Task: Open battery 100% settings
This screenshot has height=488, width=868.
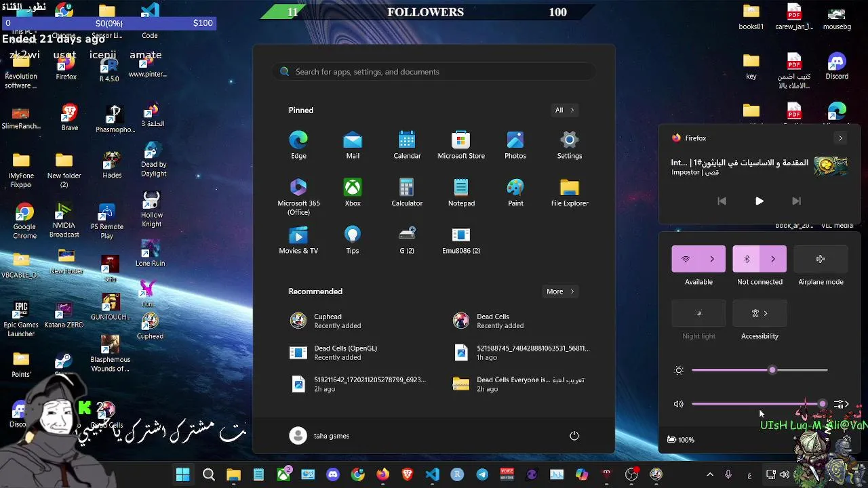Action: click(681, 440)
